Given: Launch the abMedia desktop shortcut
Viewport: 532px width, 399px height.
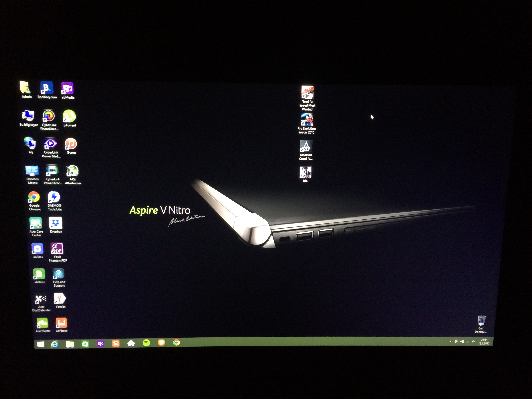Looking at the screenshot, I should point(68,91).
